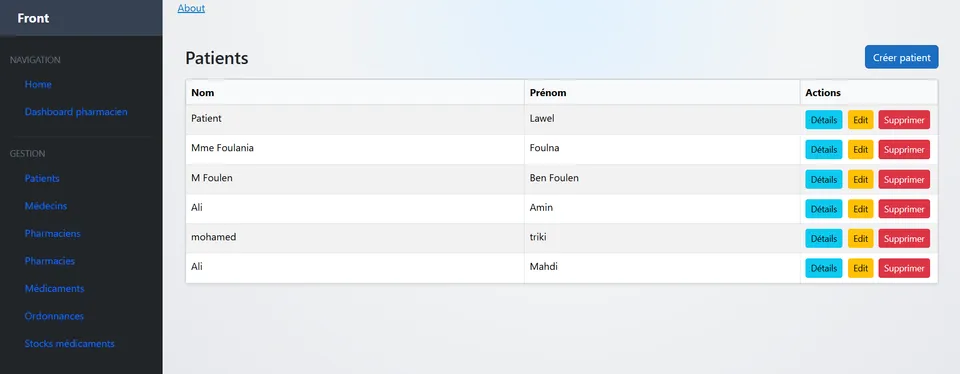Edit the mohamed triki row
Screen dimensions: 960x374
(x=860, y=238)
